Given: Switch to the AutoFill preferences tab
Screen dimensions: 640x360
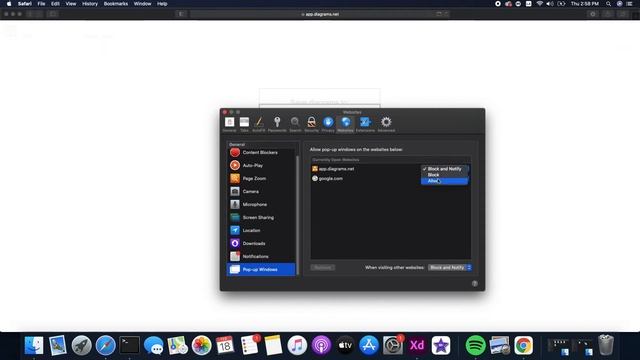Looking at the screenshot, I should [258, 124].
